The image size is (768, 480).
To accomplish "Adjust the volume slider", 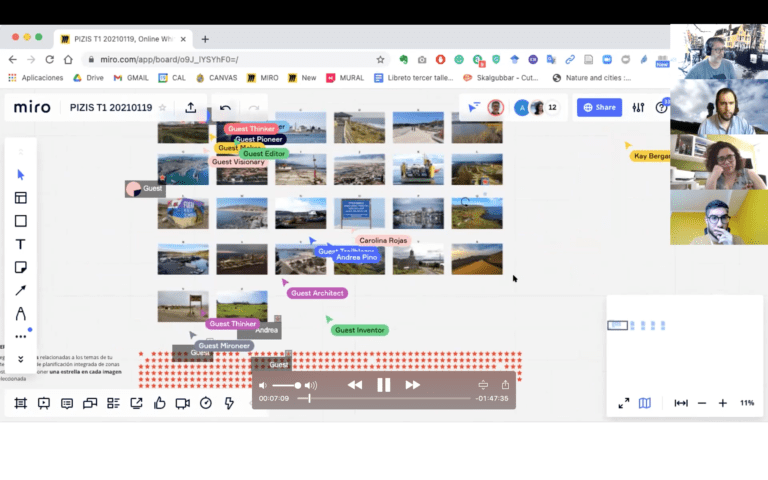I will pyautogui.click(x=287, y=385).
